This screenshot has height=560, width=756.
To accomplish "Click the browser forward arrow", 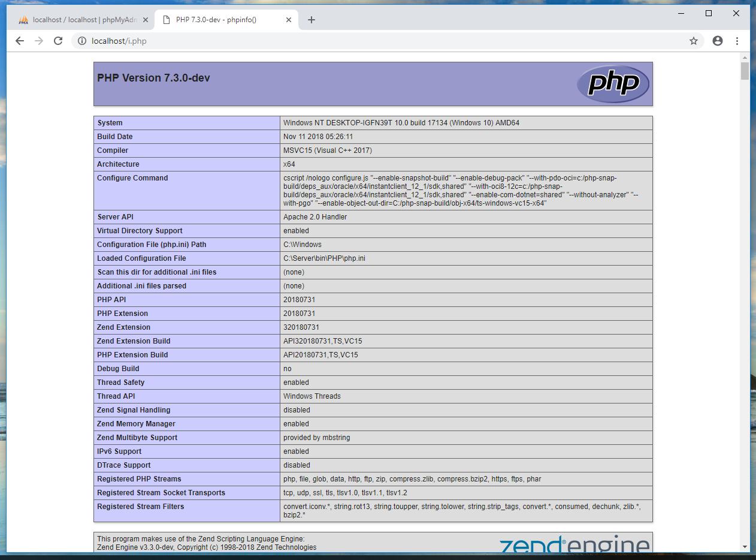I will tap(39, 41).
